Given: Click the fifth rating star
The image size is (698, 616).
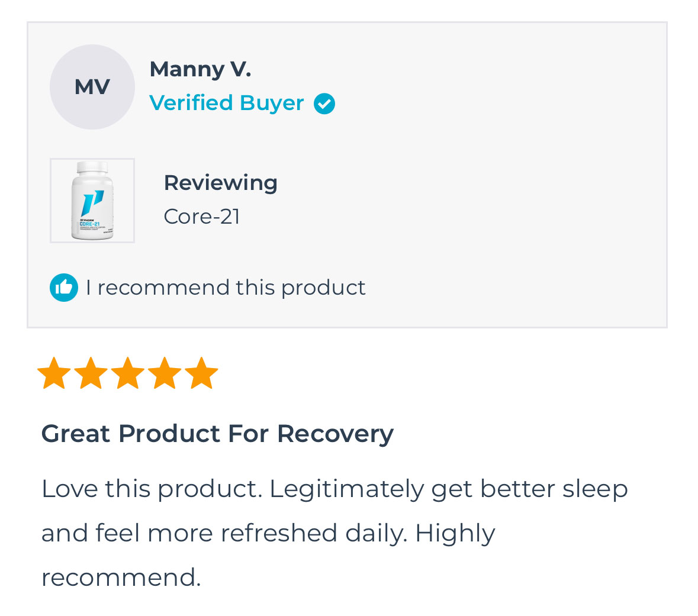Looking at the screenshot, I should pyautogui.click(x=201, y=373).
